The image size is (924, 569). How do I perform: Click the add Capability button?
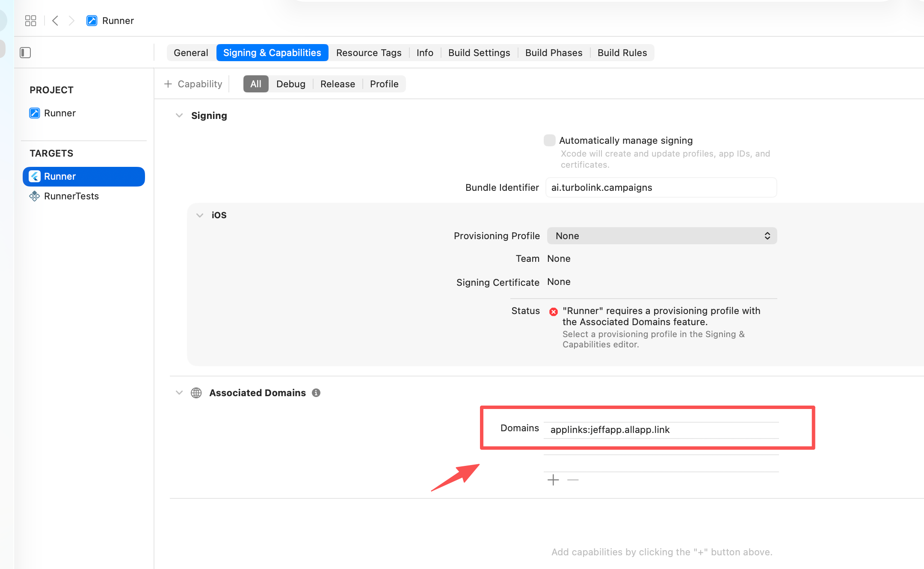(193, 84)
